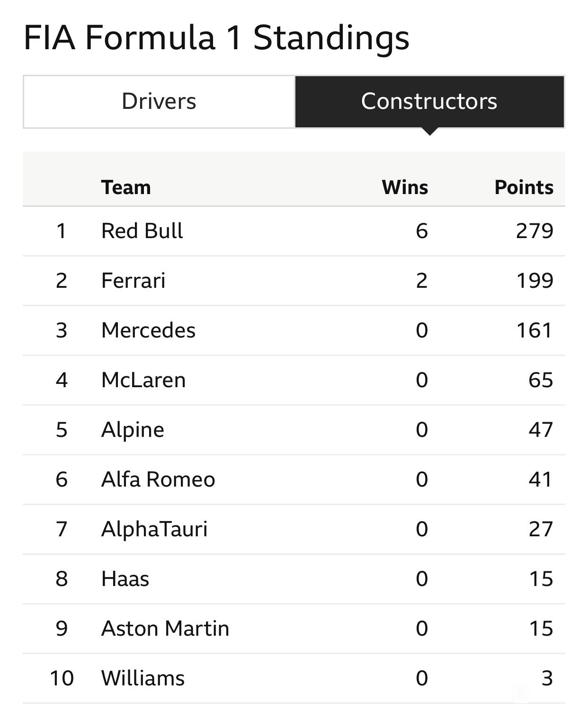
Task: Click Ferrari's 199 points value
Action: tap(535, 281)
